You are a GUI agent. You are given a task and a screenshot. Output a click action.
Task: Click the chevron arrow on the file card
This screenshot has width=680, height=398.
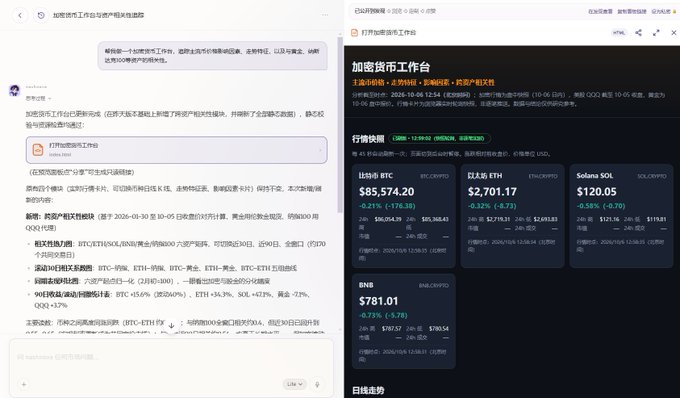tap(320, 150)
